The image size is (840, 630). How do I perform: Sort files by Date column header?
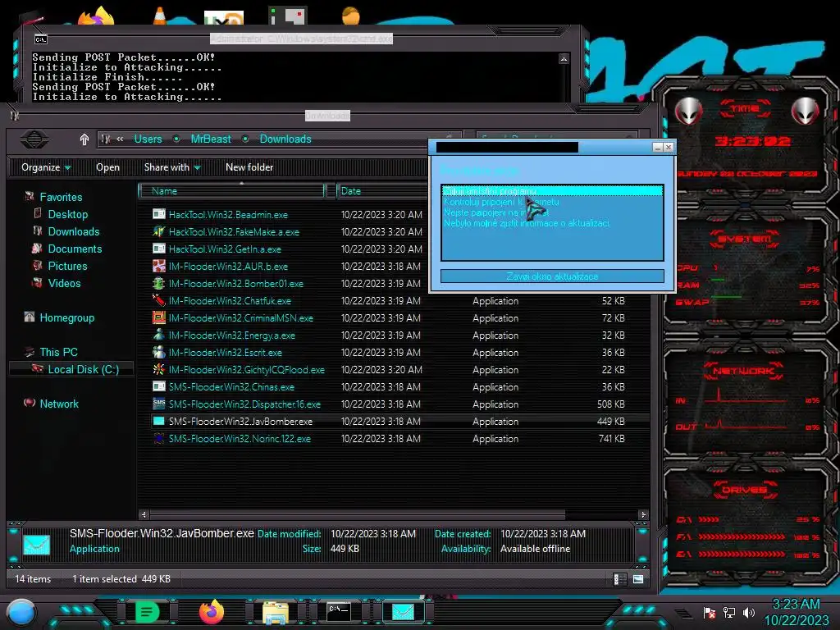tap(383, 190)
